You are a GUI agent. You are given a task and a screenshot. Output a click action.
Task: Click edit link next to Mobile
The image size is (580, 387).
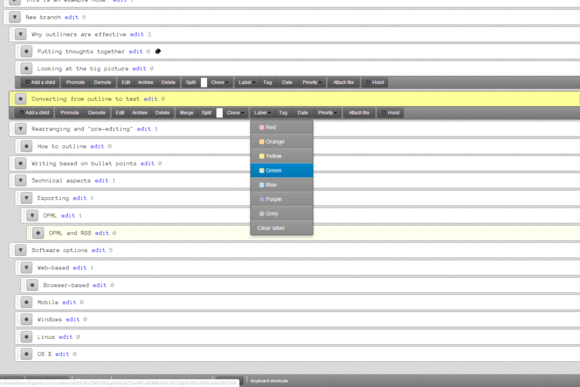[x=69, y=302]
